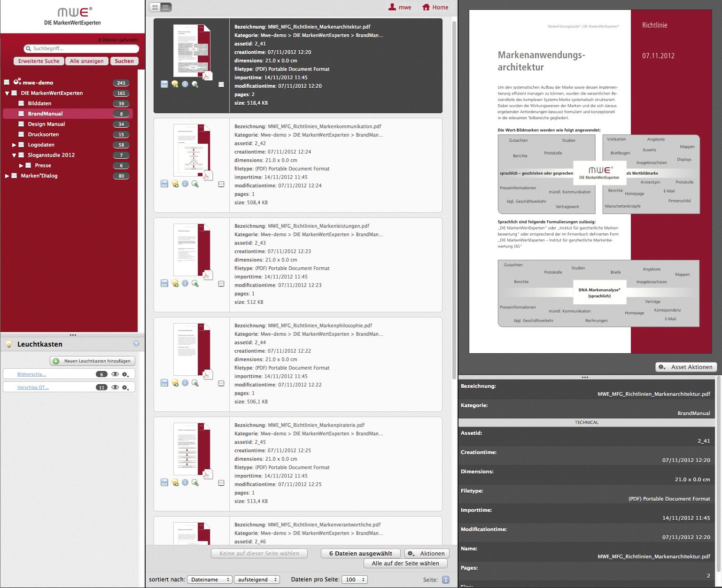Image resolution: width=722 pixels, height=588 pixels.
Task: Show info for Markenarchitektur.pdf
Action: (x=185, y=84)
